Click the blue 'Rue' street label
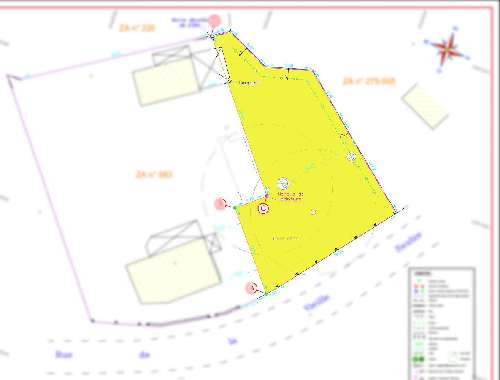The width and height of the screenshot is (500, 380). [x=63, y=354]
